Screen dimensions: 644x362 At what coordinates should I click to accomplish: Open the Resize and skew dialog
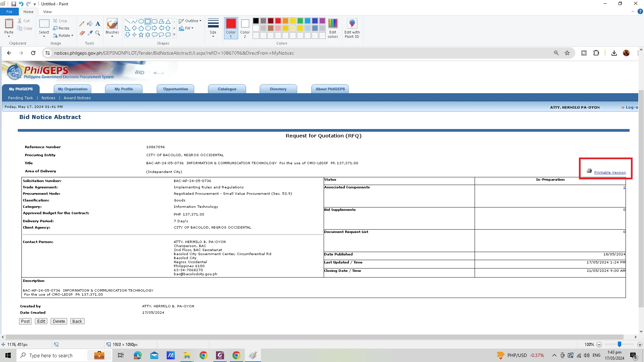(61, 28)
